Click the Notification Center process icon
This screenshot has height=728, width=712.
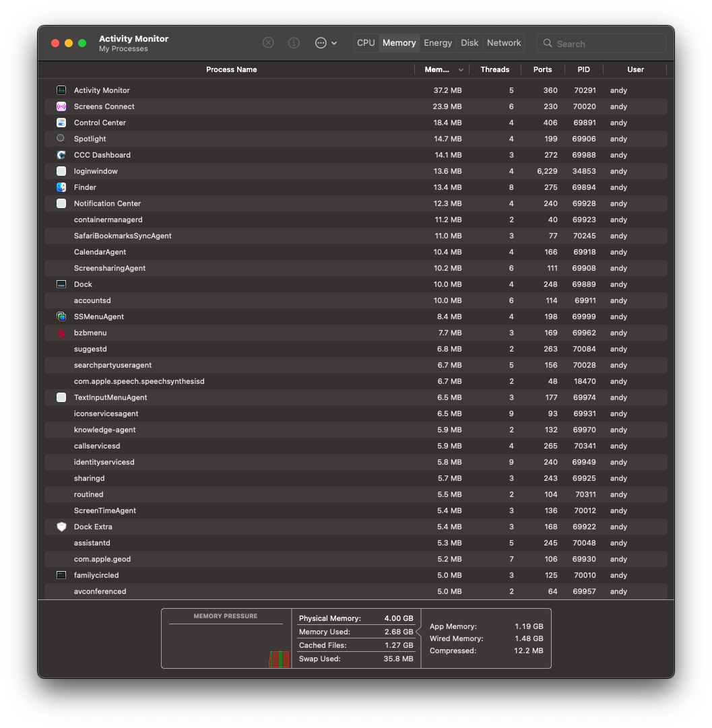61,203
